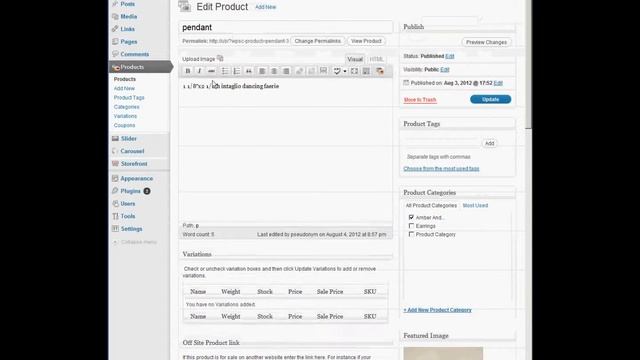Toggle bold formatting in the editor toolbar

pos(188,71)
